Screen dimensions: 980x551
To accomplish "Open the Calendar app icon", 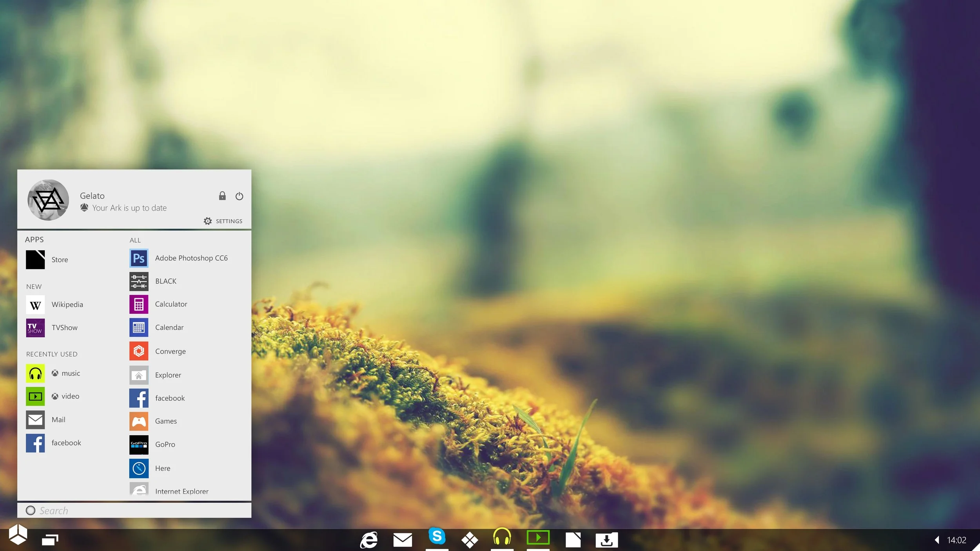I will (x=139, y=327).
